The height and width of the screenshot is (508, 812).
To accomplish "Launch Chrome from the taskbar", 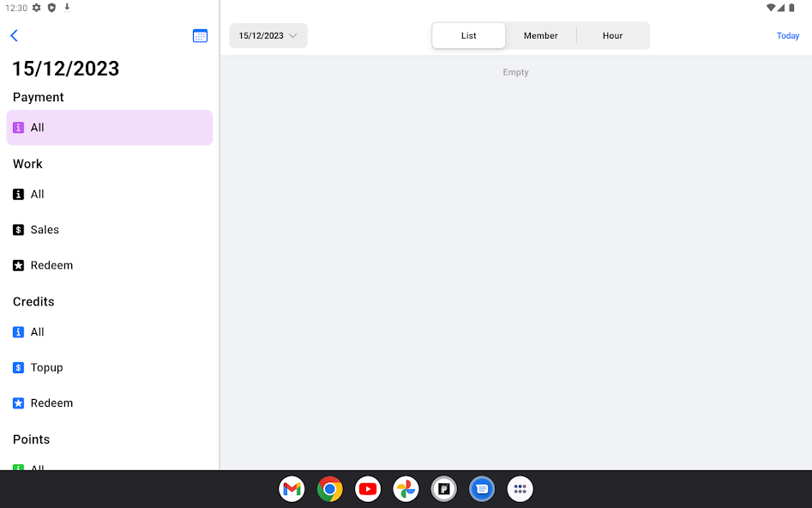I will [329, 488].
